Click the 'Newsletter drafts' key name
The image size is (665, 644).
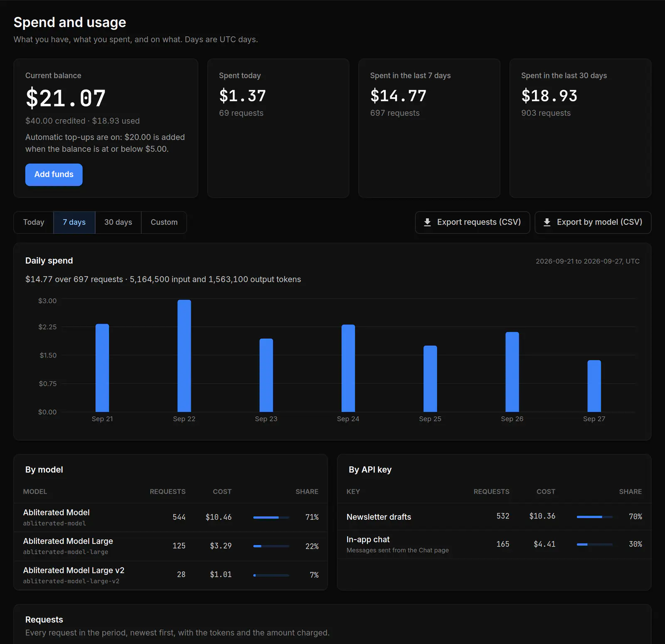coord(379,517)
